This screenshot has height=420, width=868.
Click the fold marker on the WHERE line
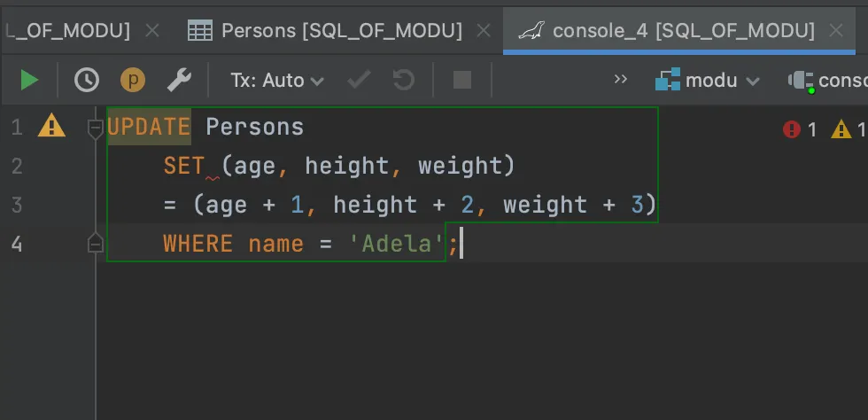click(96, 244)
